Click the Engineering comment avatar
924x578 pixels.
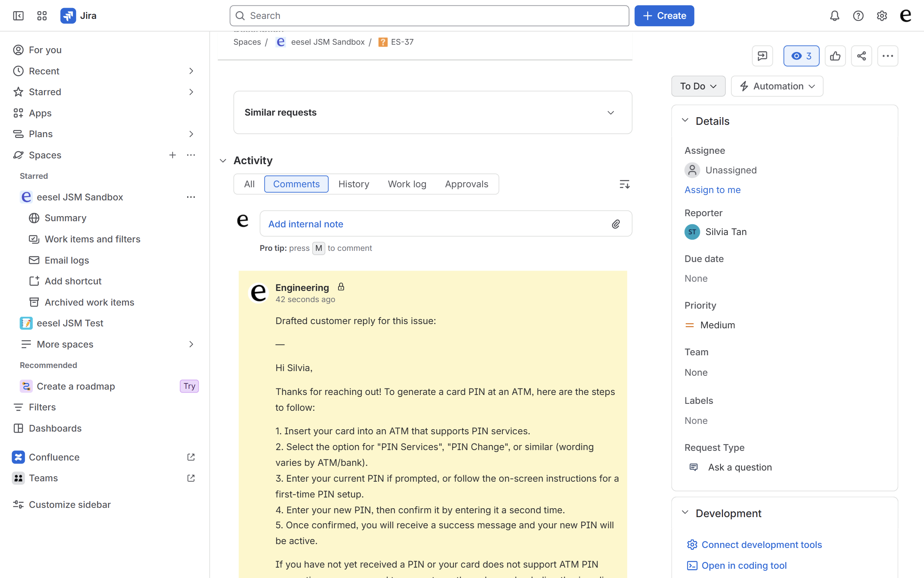click(x=258, y=293)
